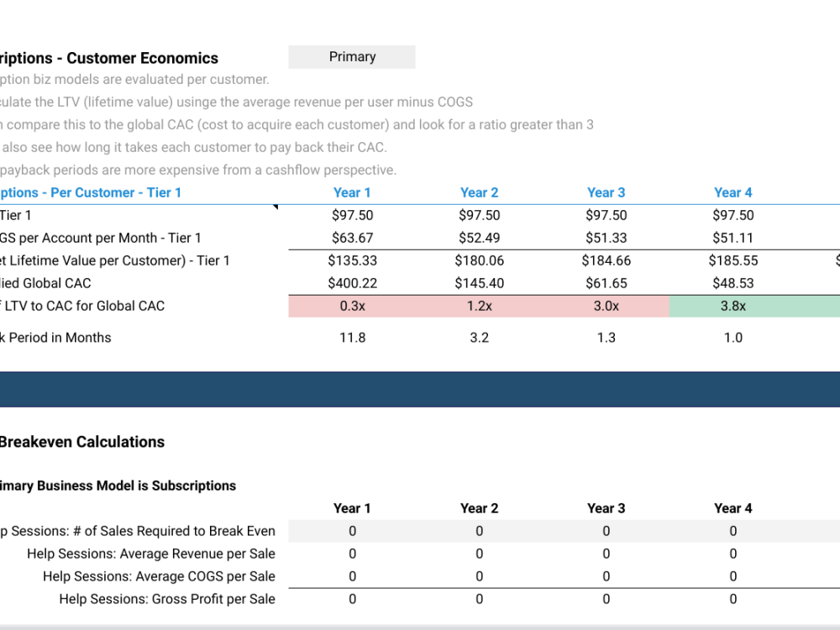
Task: Click the Subscriptions - Customer Economics title
Action: [x=109, y=58]
